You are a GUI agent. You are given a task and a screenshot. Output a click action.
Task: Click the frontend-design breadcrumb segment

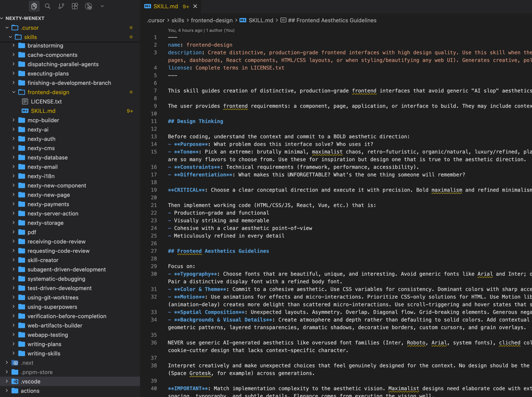[212, 20]
